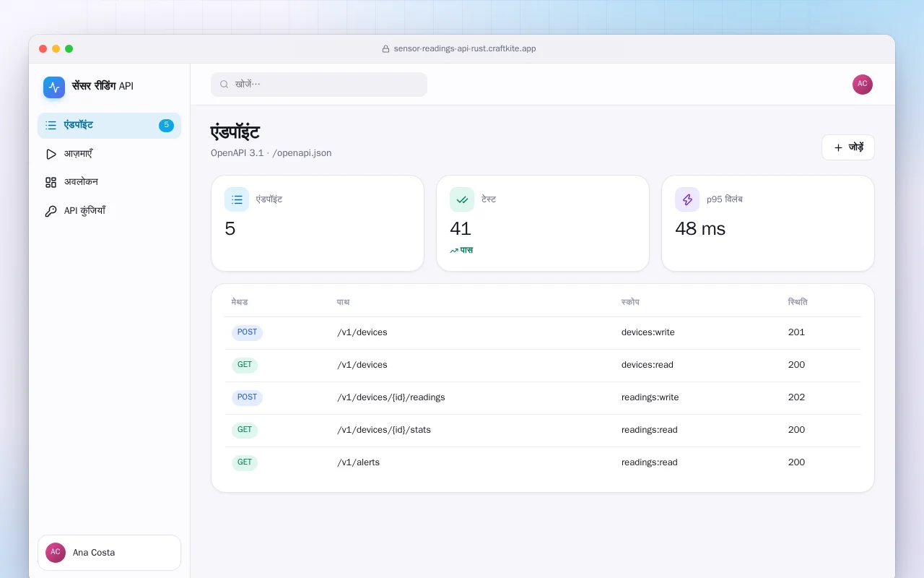Click the lock icon in address bar
Screen dimensions: 924x578
[386, 49]
